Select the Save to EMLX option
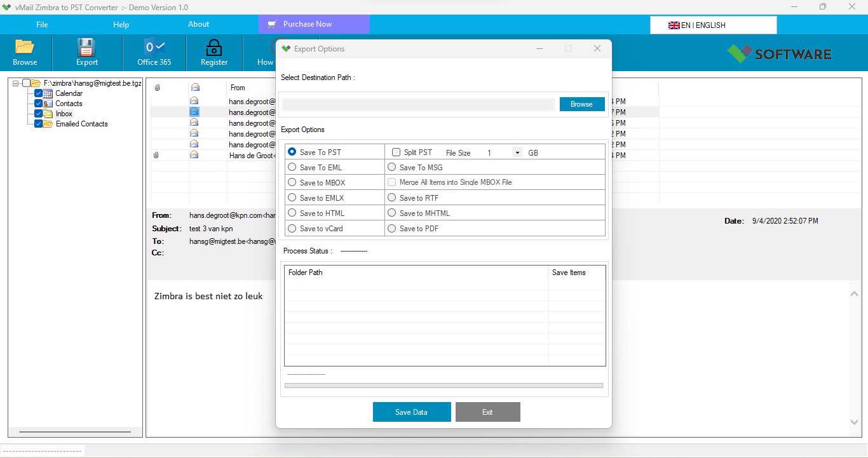Screen dimensions: 868x458 (292, 198)
